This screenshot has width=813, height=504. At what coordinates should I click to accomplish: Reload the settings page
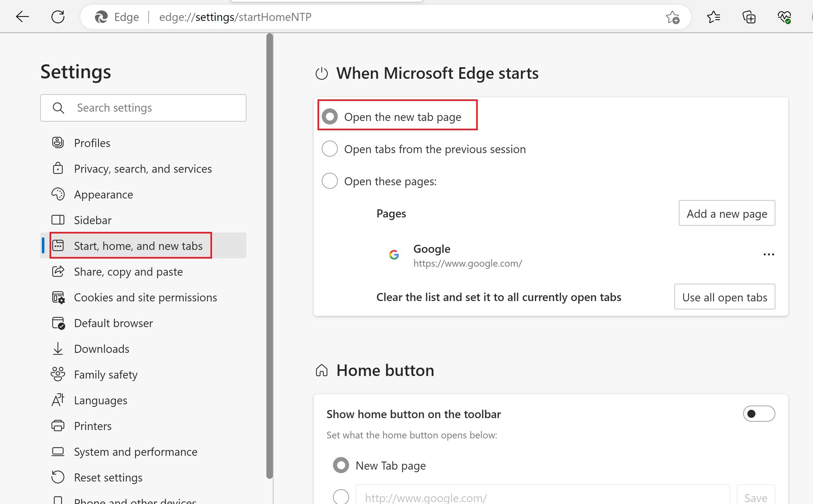click(x=58, y=17)
